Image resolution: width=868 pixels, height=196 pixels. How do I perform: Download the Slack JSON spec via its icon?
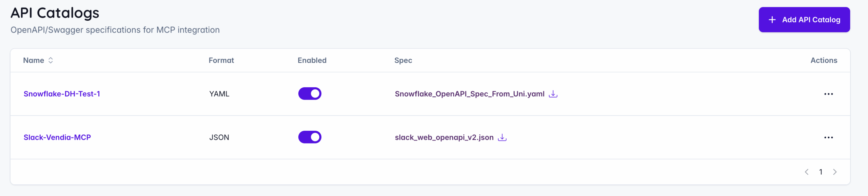click(x=502, y=137)
